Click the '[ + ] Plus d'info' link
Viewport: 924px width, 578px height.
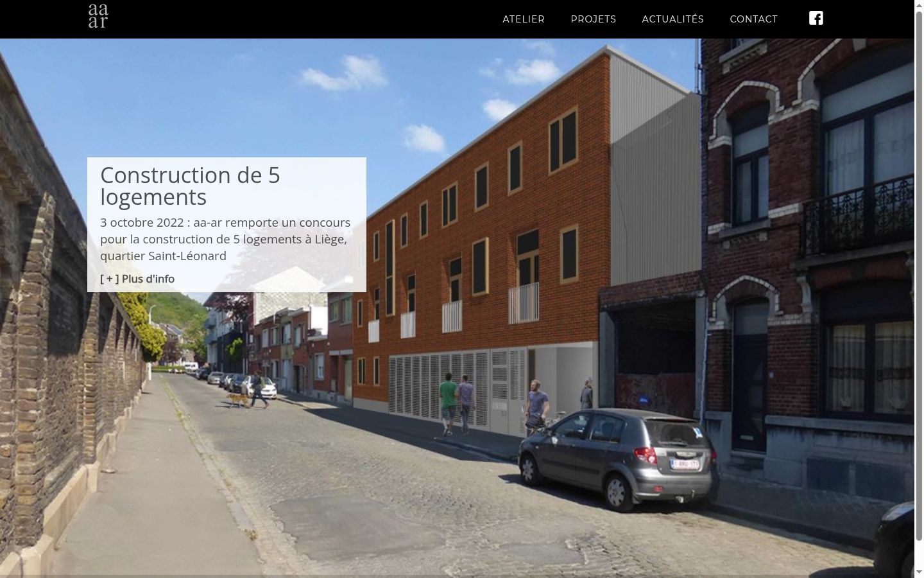click(x=137, y=279)
